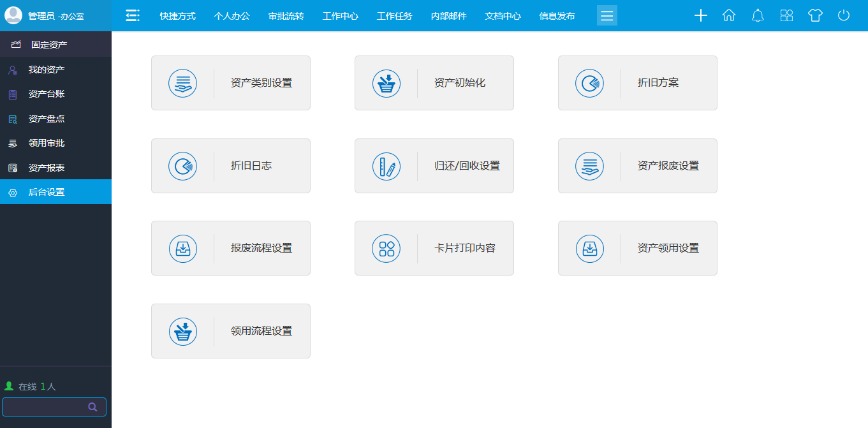The width and height of the screenshot is (868, 428).
Task: Open 折旧日志 using its icon
Action: [183, 165]
